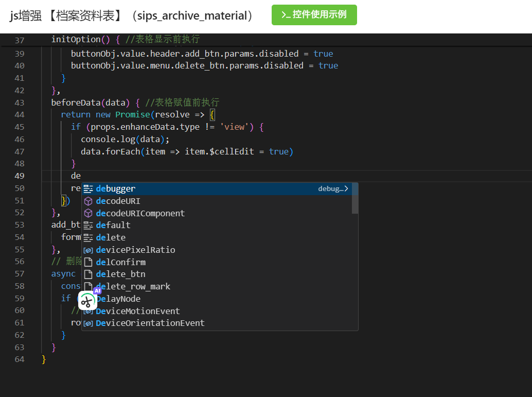The width and height of the screenshot is (532, 397).
Task: Pick delete_row_mark from the autocomplete list
Action: pyautogui.click(x=133, y=286)
